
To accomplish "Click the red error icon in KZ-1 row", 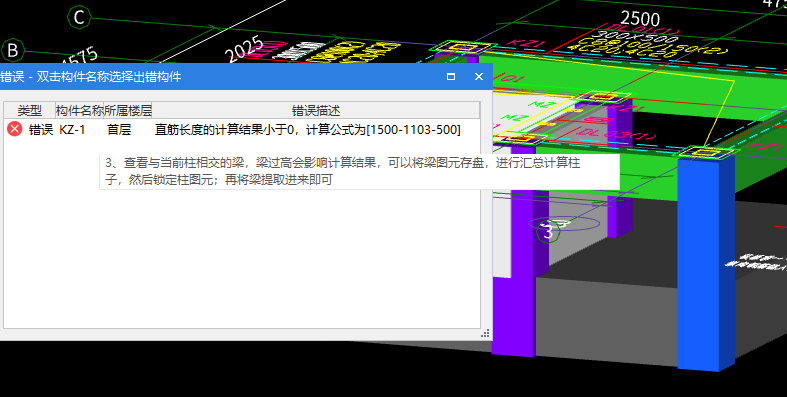I will pos(15,129).
